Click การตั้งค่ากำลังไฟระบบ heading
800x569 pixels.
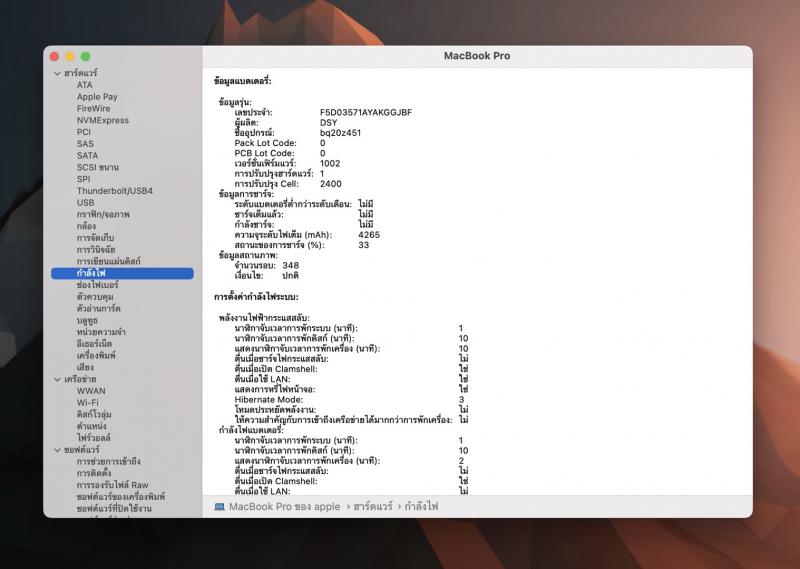point(256,297)
